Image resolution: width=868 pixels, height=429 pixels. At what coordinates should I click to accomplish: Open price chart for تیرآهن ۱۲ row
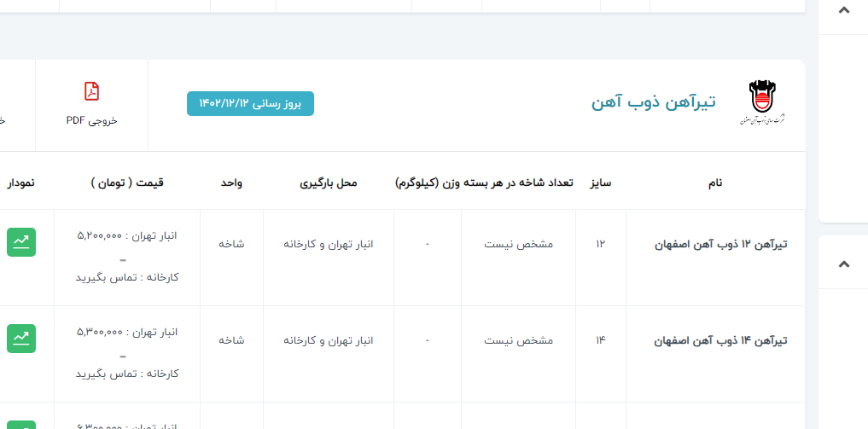click(21, 242)
